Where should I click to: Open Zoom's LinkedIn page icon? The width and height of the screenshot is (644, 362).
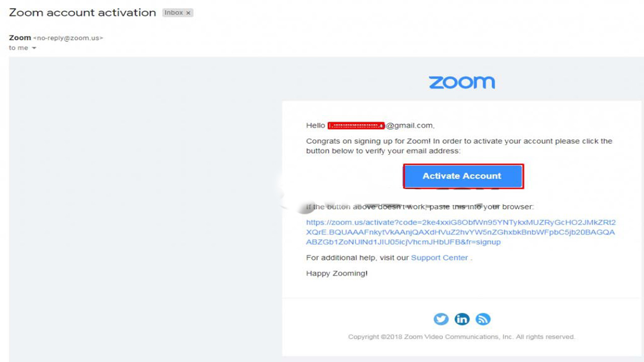coord(462,319)
